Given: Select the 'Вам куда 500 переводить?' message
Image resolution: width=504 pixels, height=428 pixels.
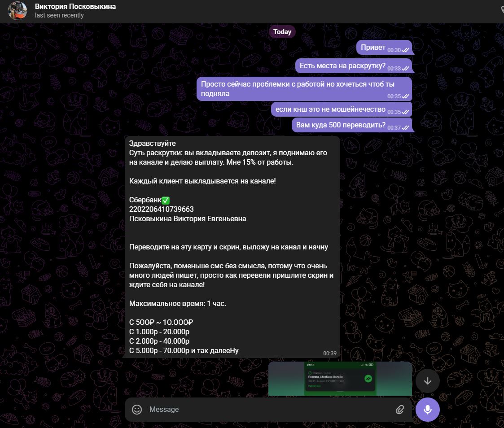Looking at the screenshot, I should [x=352, y=125].
